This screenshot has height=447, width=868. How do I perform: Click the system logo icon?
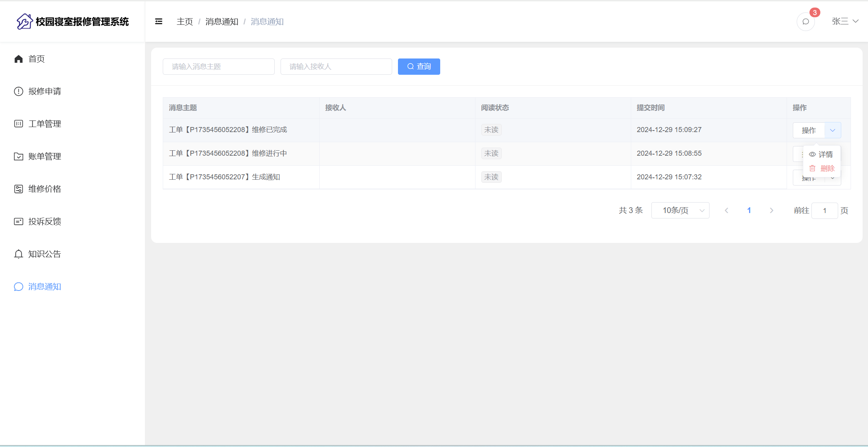pos(24,22)
